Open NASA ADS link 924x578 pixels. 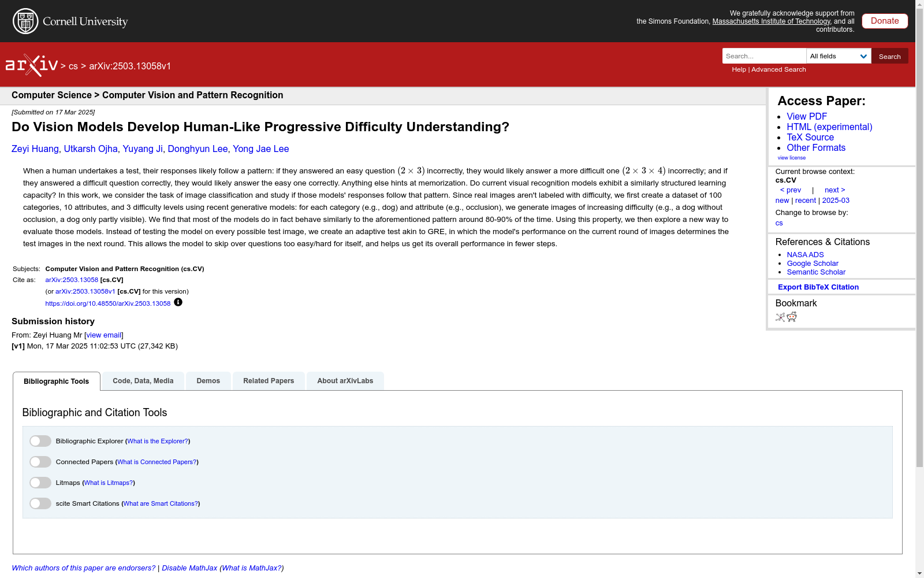(805, 255)
